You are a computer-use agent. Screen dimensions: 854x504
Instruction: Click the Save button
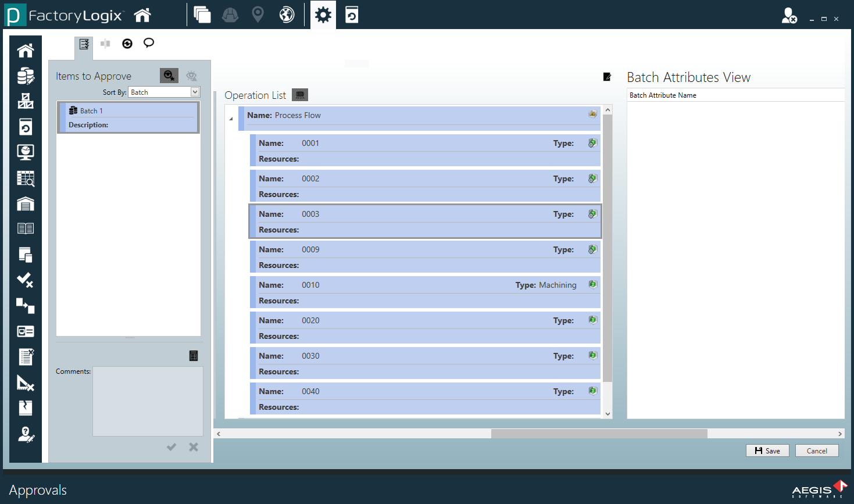[767, 451]
